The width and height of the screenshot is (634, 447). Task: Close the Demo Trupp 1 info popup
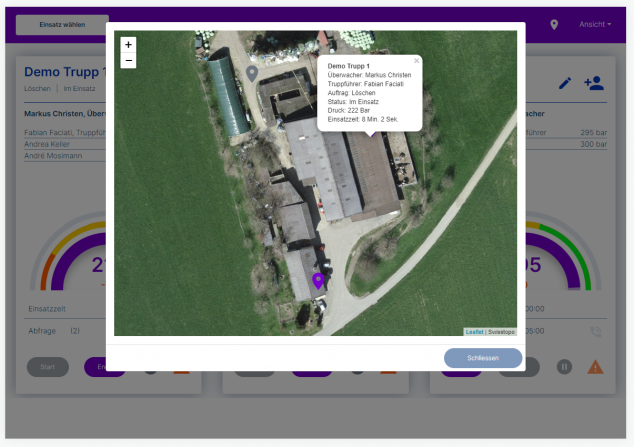point(416,61)
